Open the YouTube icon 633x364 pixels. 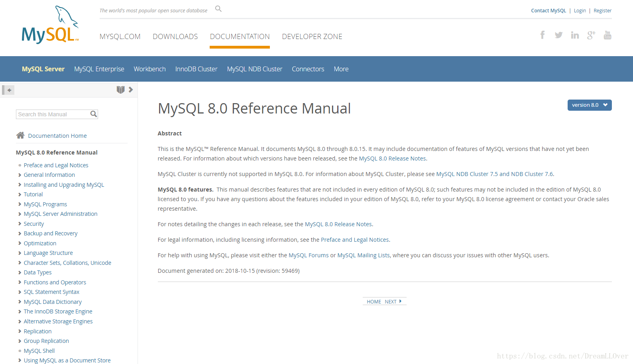(607, 35)
